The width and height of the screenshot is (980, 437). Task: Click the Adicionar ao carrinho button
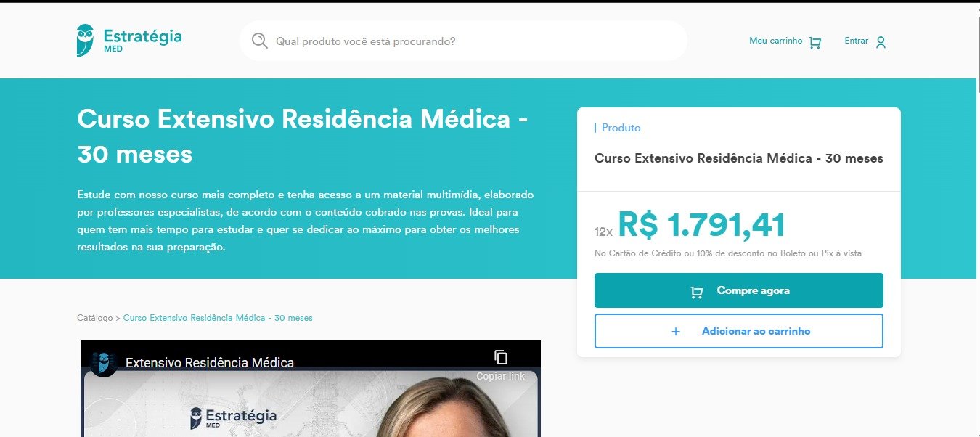(x=739, y=331)
